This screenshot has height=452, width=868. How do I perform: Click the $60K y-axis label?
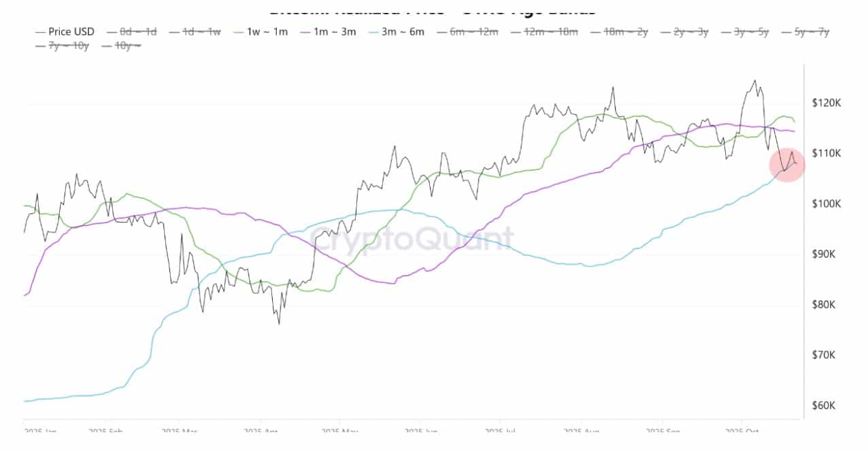(827, 406)
